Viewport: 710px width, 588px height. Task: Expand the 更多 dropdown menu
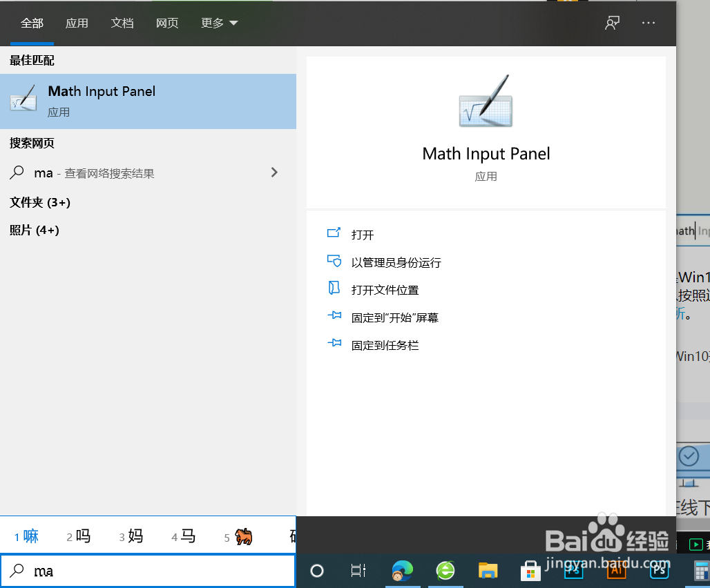point(219,23)
